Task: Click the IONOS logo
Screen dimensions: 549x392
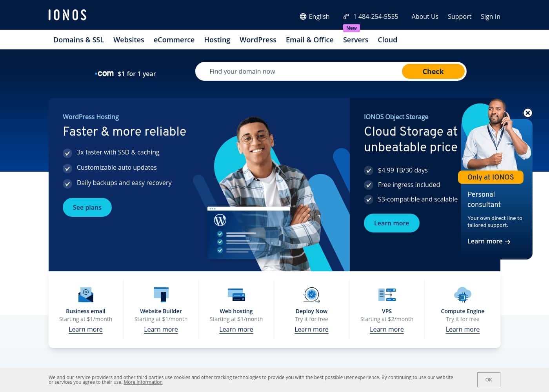Action: click(x=67, y=15)
